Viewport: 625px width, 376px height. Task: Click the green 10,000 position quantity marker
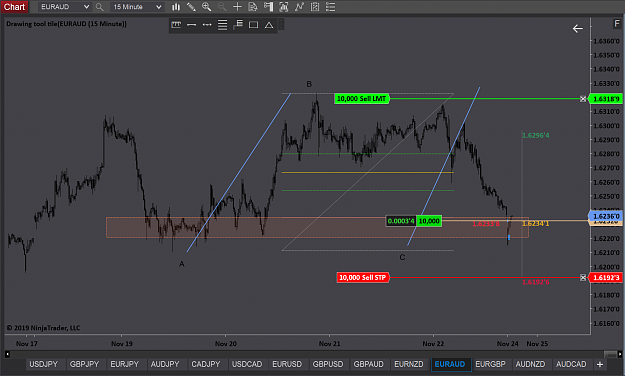[429, 221]
